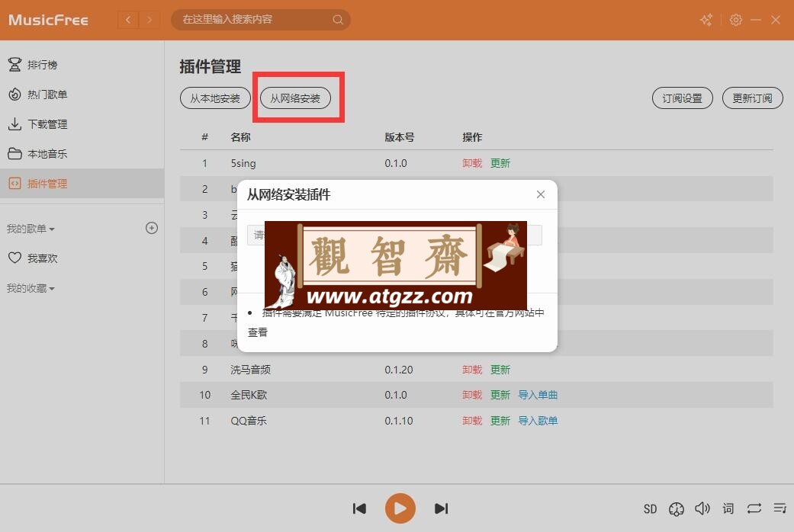Click the MusicFree logo
Screen dimensions: 794x532
click(48, 20)
